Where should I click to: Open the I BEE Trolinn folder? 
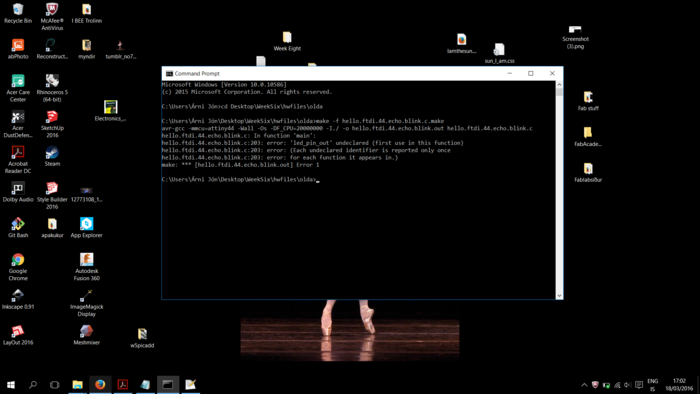tap(87, 13)
